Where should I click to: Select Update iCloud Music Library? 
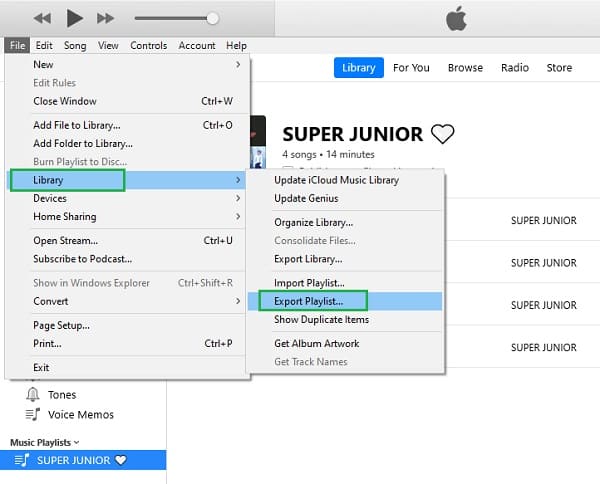tap(345, 180)
